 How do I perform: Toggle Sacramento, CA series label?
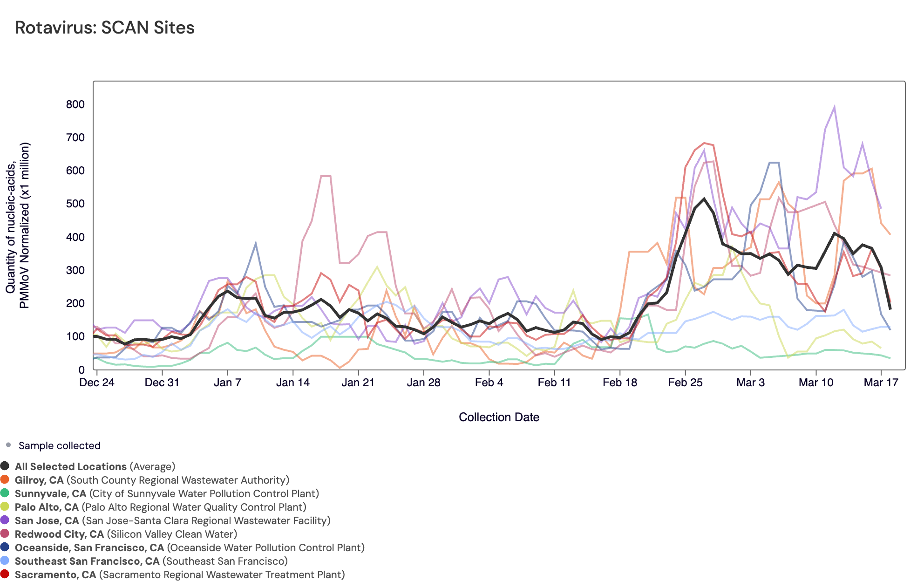coord(55,574)
